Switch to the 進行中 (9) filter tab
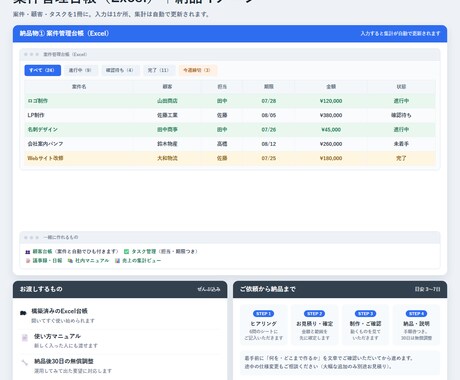 [80, 70]
